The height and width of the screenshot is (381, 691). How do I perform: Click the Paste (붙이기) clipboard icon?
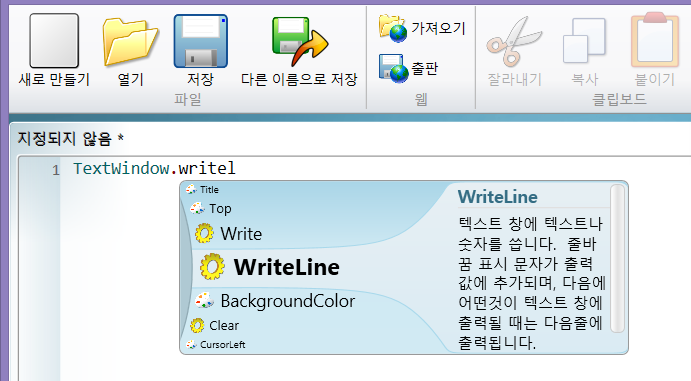point(655,40)
